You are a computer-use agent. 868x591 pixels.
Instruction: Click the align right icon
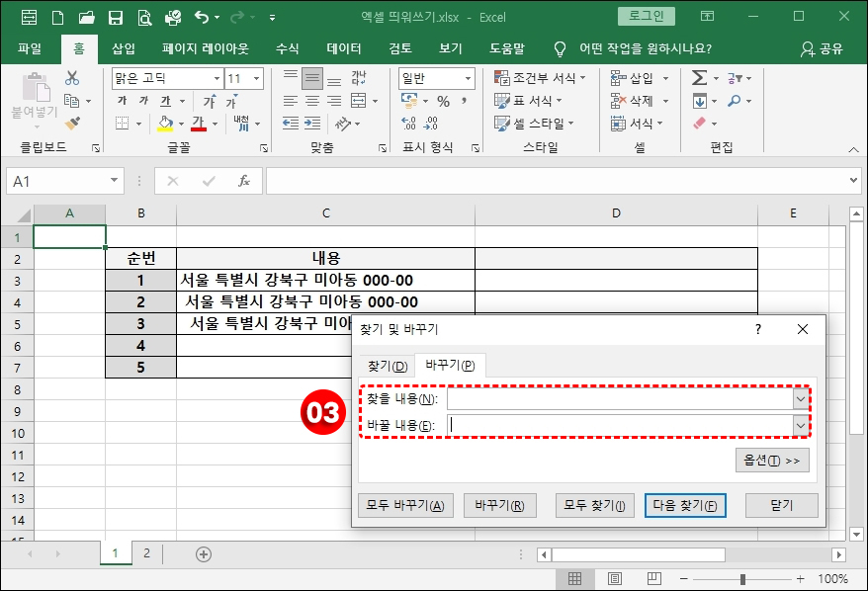[x=334, y=101]
